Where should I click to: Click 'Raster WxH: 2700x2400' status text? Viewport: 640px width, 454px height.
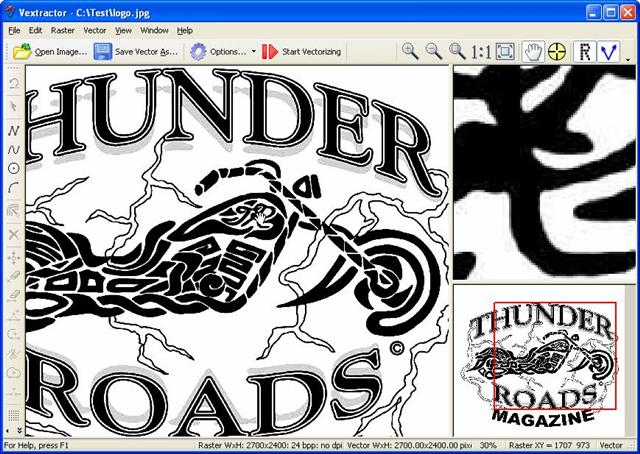[270, 445]
